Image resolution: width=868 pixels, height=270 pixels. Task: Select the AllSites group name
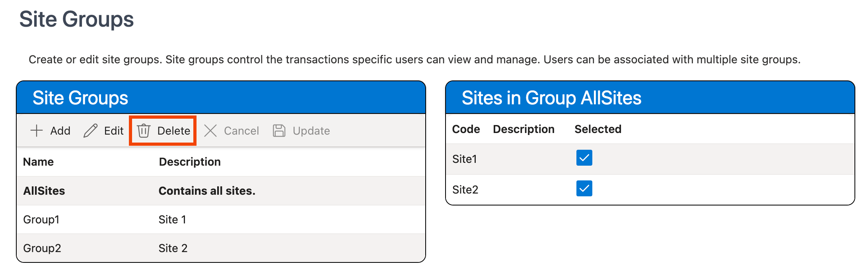click(x=44, y=191)
